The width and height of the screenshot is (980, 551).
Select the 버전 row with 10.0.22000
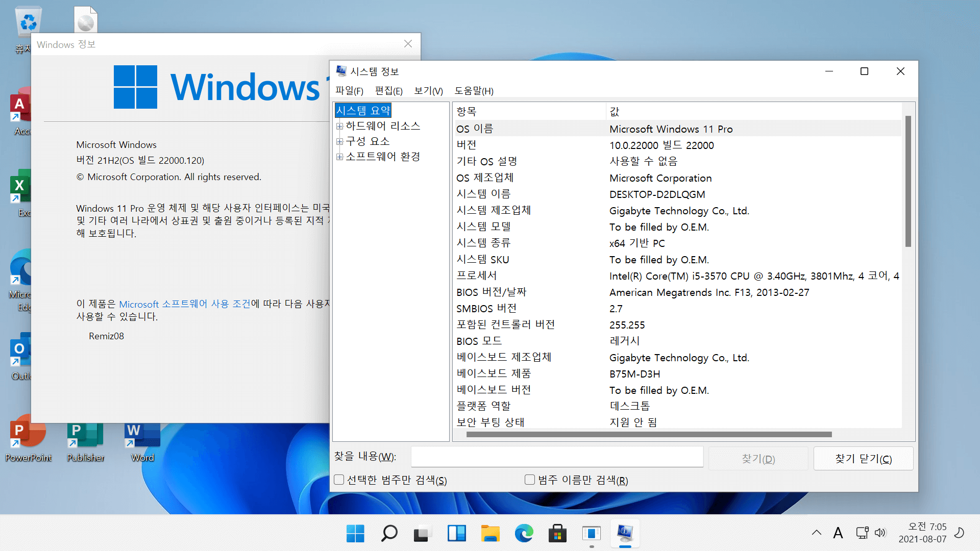(x=677, y=145)
